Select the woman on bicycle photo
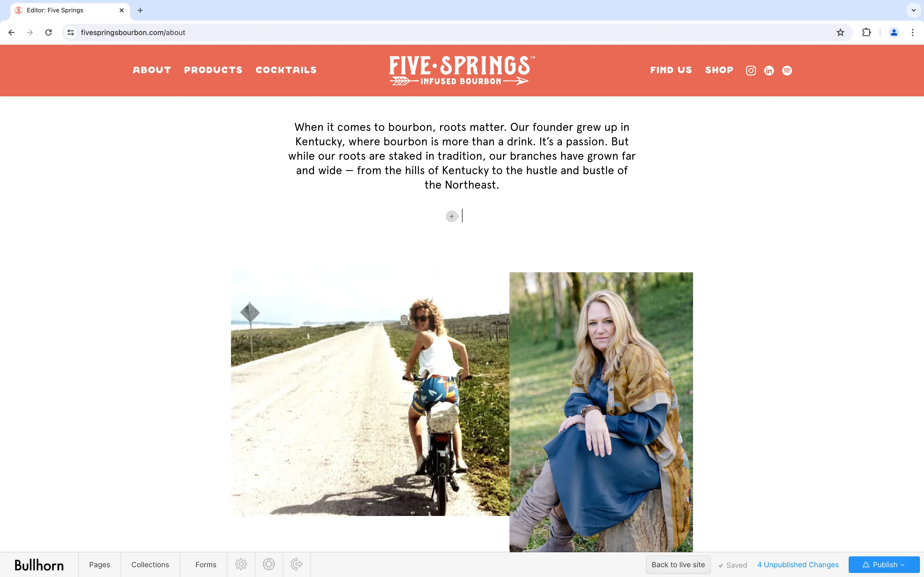The width and height of the screenshot is (924, 577). tap(370, 390)
